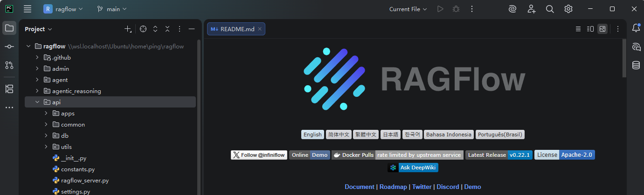Click the 日本語 language badge
Viewport: 644px width, 195px height.
[390, 134]
